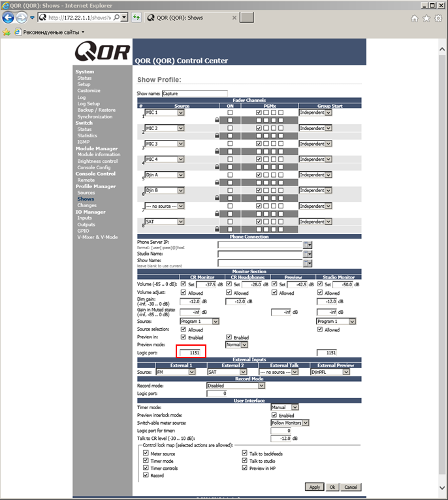The width and height of the screenshot is (448, 500).
Task: Open Backup / Restore in System menu
Action: [x=96, y=110]
